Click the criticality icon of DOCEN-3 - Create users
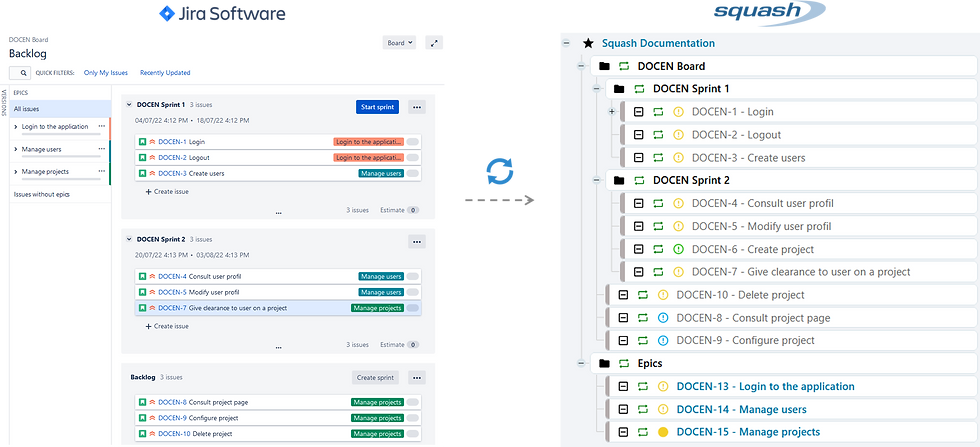The image size is (980, 447). 679,158
